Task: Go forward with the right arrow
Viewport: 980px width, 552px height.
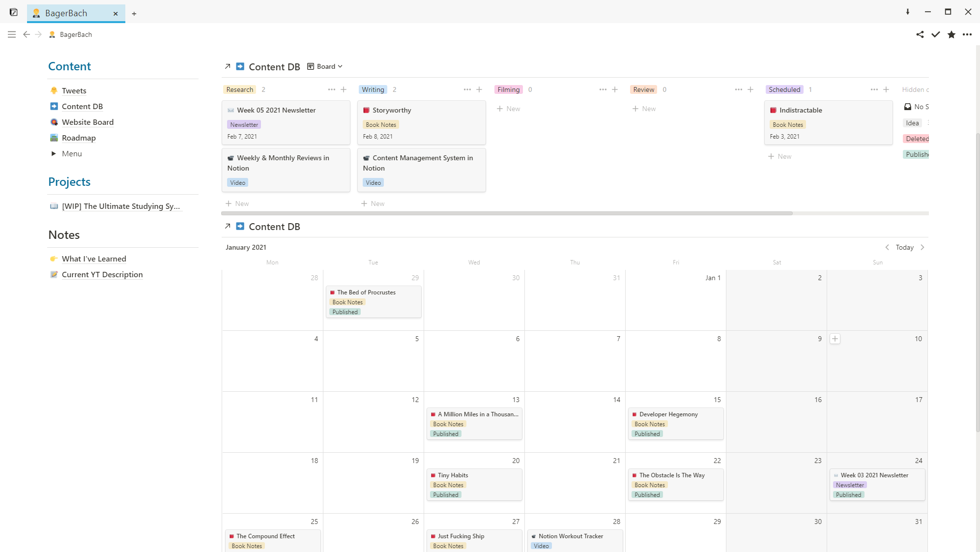Action: (38, 34)
